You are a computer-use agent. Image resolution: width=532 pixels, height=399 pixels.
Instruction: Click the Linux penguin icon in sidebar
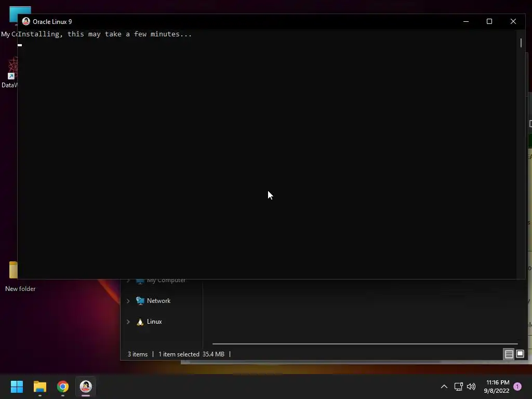click(140, 322)
